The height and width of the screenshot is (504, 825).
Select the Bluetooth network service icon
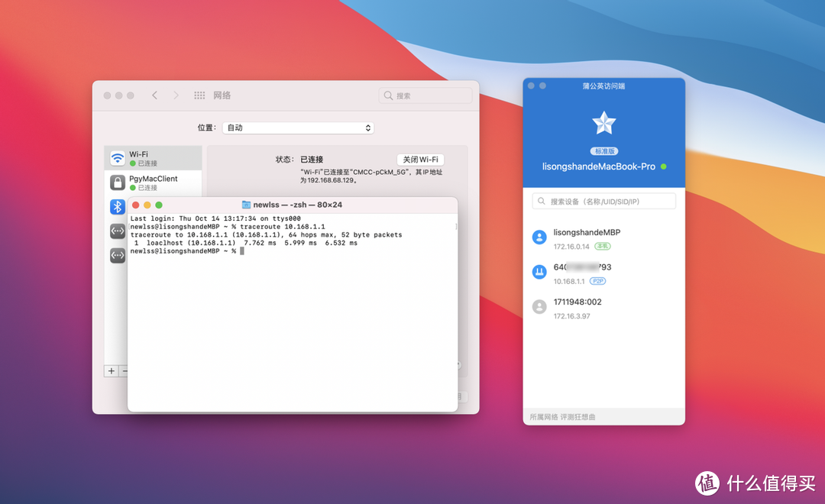click(x=118, y=207)
